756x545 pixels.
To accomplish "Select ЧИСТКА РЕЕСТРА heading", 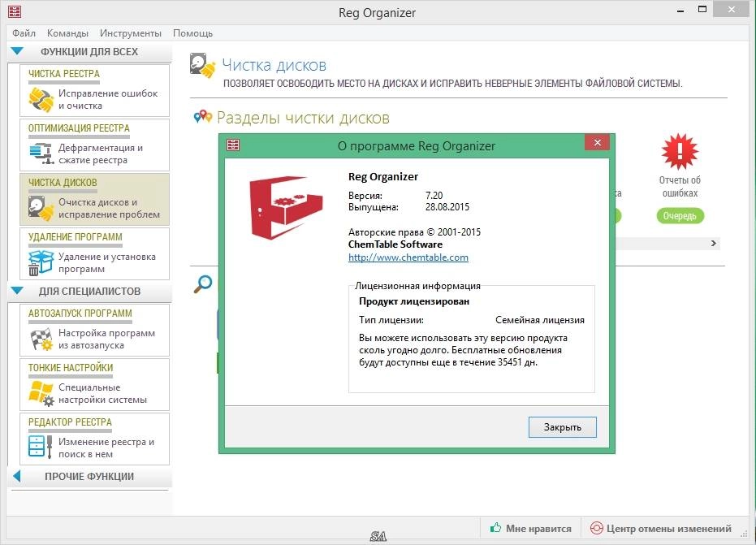I will pos(64,74).
